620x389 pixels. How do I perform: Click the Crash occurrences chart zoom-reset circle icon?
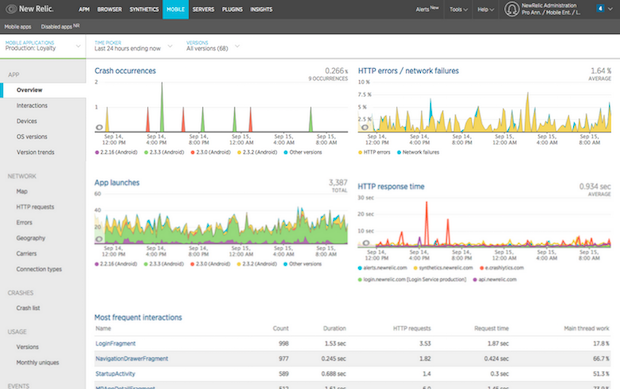[x=99, y=127]
